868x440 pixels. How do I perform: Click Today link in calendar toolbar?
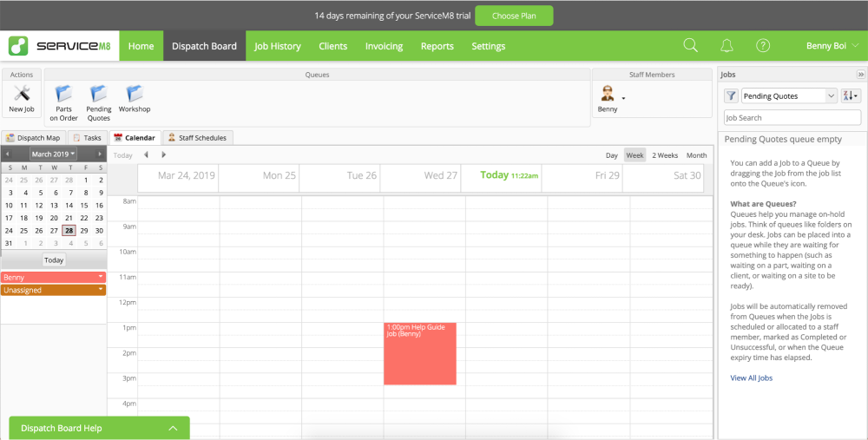123,155
